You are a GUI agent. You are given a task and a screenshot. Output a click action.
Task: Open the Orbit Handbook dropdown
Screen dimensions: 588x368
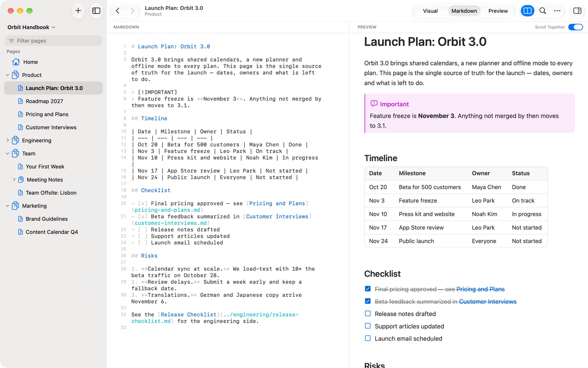(31, 27)
